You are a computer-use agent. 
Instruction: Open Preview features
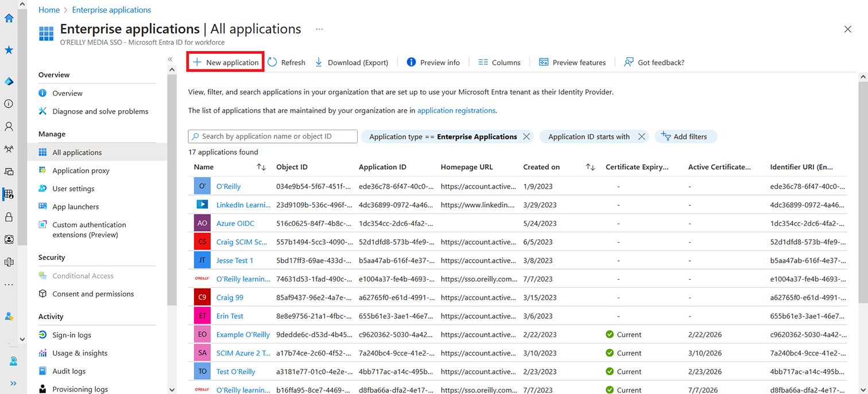click(572, 63)
